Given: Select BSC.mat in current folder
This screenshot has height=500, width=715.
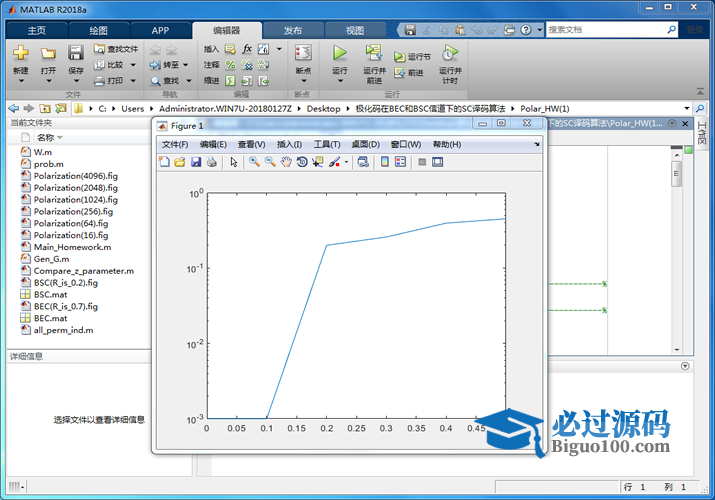Looking at the screenshot, I should point(50,294).
